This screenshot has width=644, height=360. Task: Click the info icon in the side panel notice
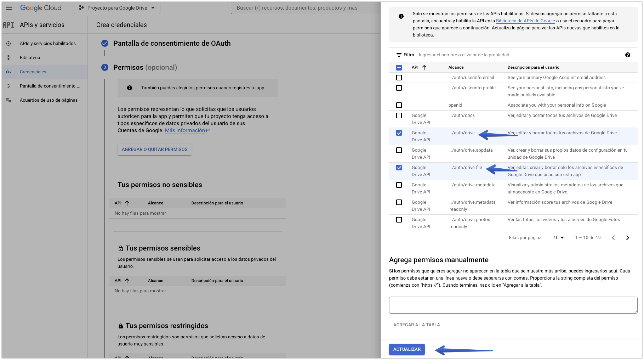(401, 16)
